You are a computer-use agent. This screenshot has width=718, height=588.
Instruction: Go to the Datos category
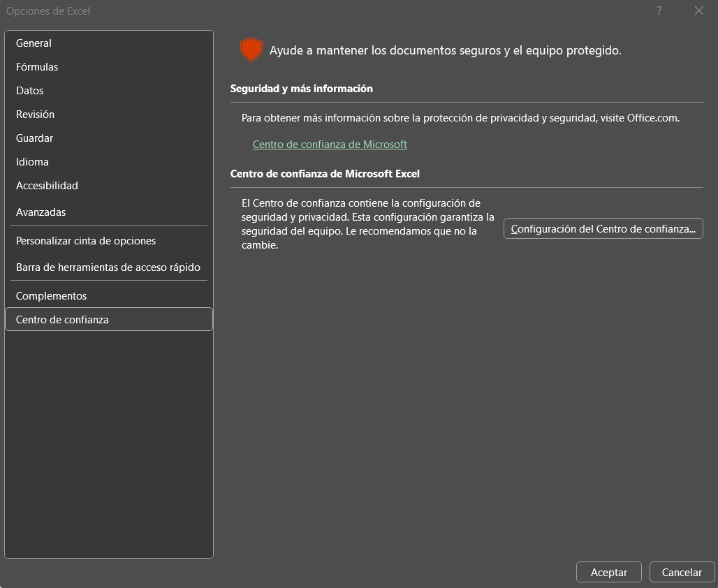pyautogui.click(x=108, y=91)
